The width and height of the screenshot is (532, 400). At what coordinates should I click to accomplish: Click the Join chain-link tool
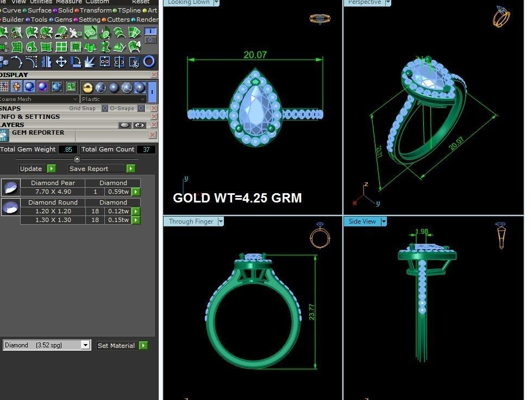105,62
